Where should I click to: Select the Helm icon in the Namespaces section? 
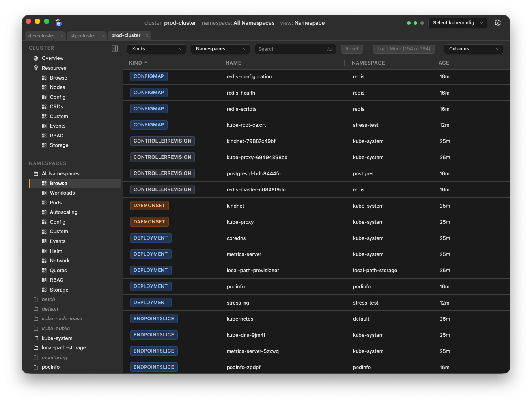coord(44,251)
